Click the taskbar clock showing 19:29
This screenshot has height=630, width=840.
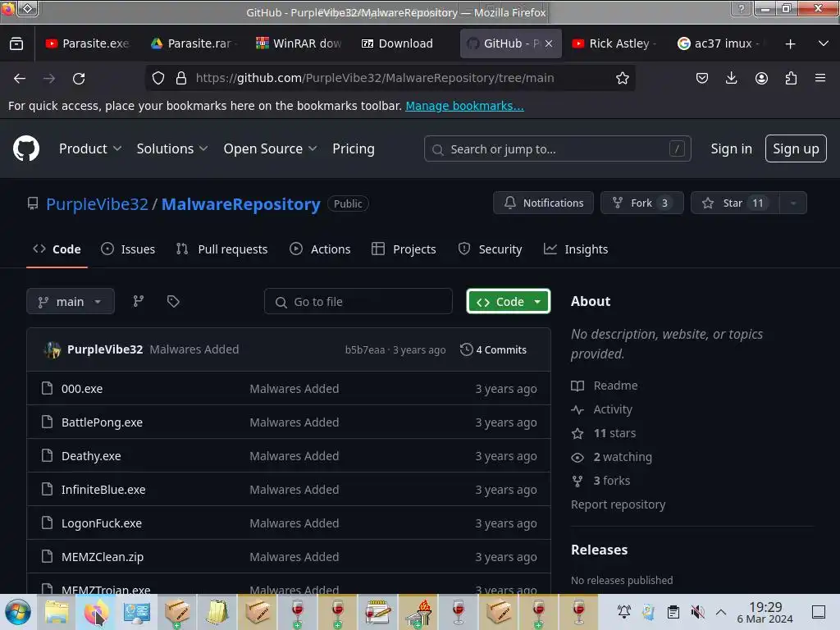click(x=765, y=612)
